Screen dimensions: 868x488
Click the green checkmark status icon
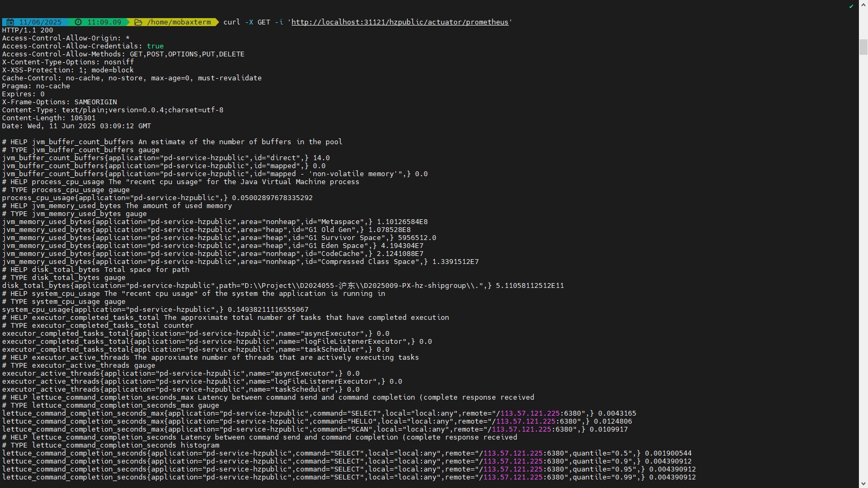[851, 6]
